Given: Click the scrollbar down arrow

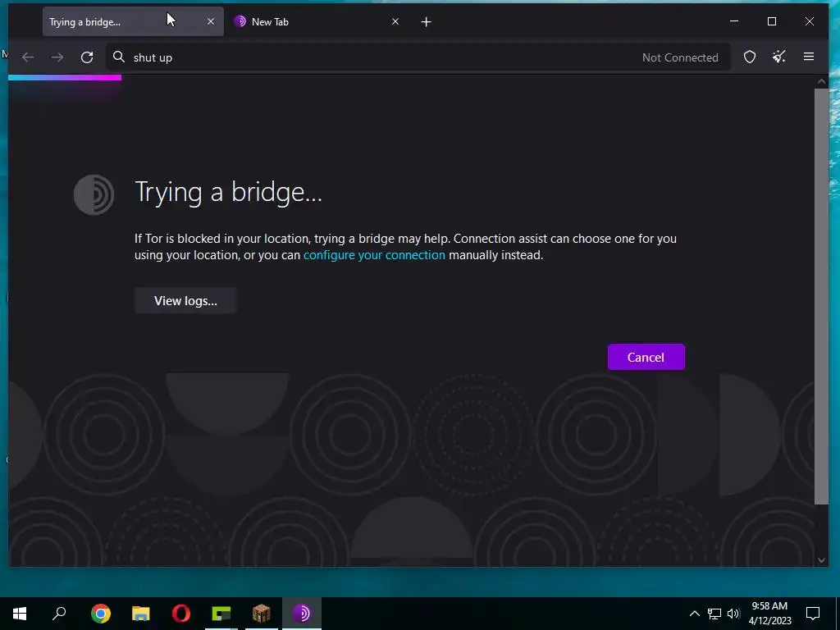Looking at the screenshot, I should click(821, 560).
